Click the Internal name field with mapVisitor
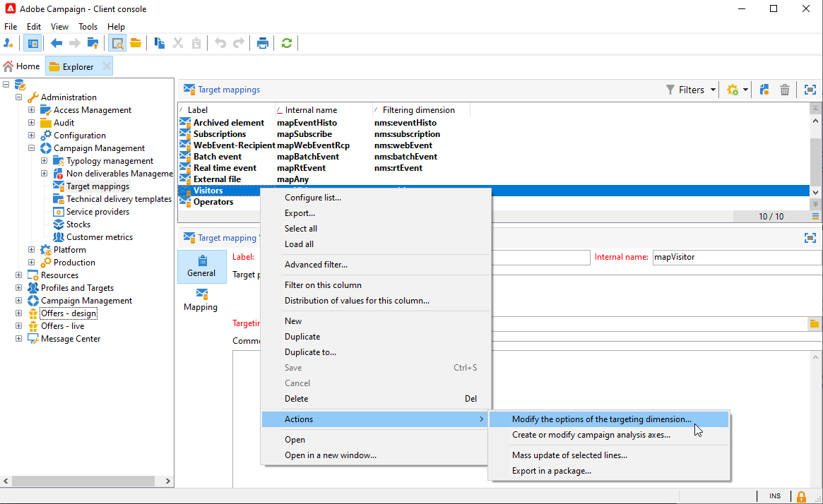This screenshot has height=504, width=823. (x=737, y=257)
